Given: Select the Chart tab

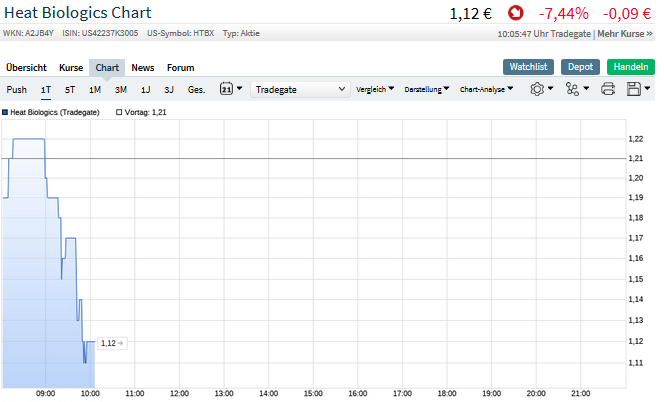Looking at the screenshot, I should (x=107, y=68).
